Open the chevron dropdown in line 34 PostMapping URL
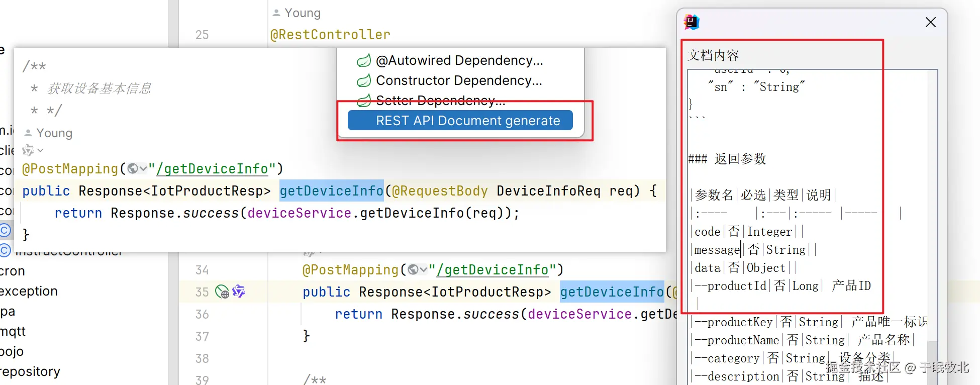The width and height of the screenshot is (980, 385). pyautogui.click(x=424, y=270)
